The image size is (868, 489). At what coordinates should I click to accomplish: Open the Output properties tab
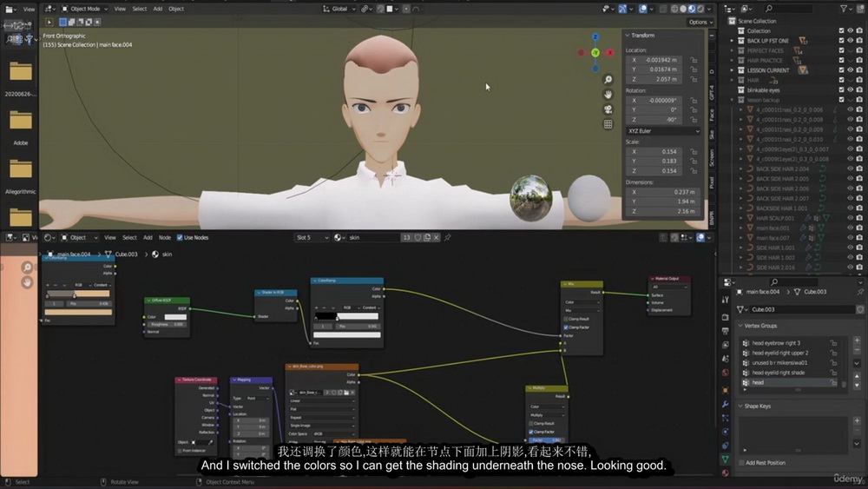tap(725, 331)
